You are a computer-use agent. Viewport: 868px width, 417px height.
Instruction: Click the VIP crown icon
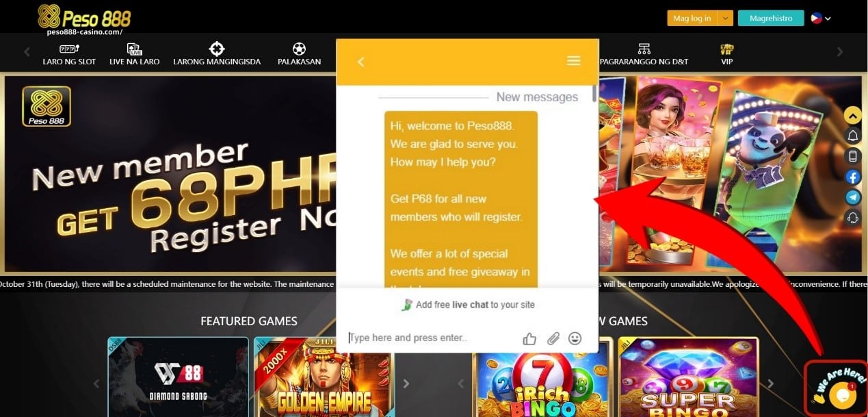click(726, 49)
